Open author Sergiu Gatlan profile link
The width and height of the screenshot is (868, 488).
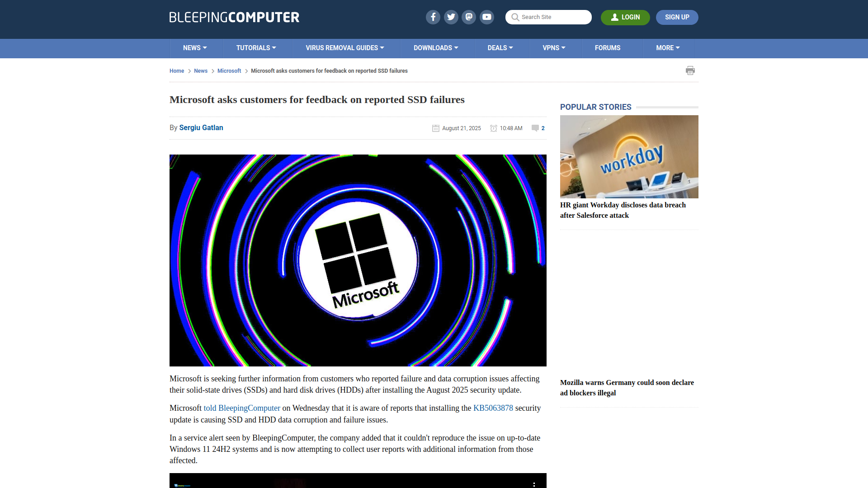(201, 128)
